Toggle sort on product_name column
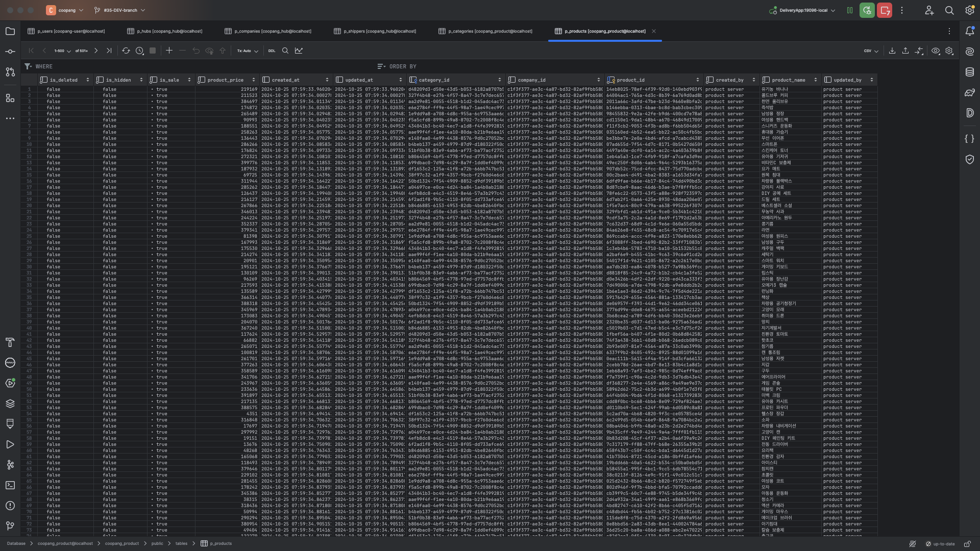The image size is (980, 551). [x=815, y=80]
